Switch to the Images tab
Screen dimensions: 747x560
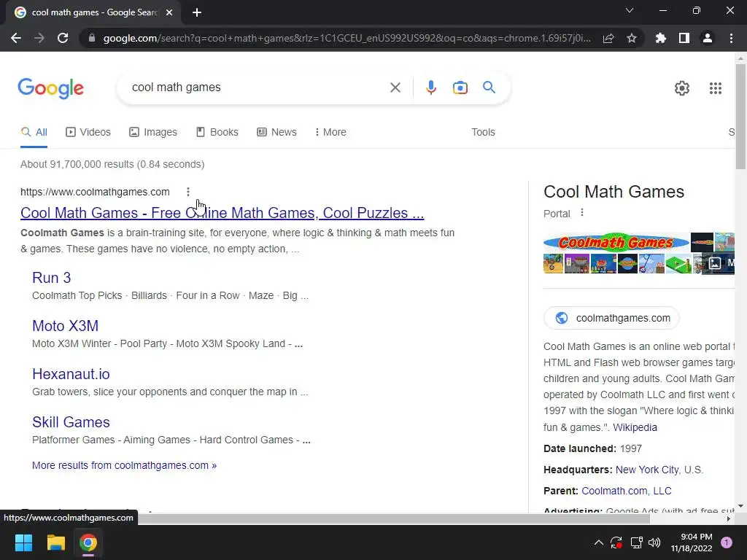[153, 133]
